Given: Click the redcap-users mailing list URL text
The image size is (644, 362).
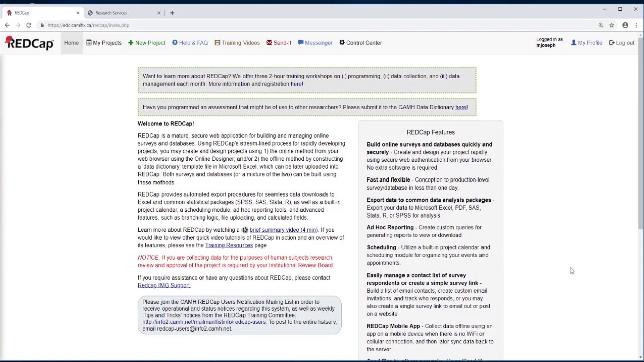Looking at the screenshot, I should tap(204, 322).
